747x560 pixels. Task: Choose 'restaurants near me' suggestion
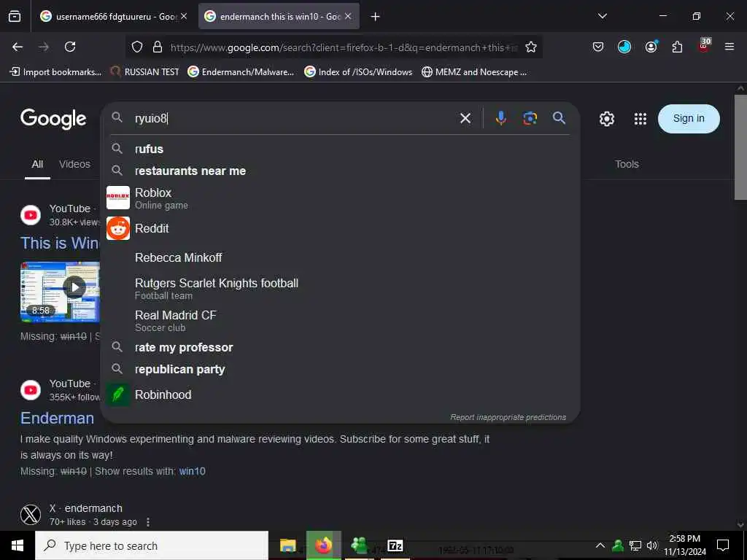click(x=340, y=171)
